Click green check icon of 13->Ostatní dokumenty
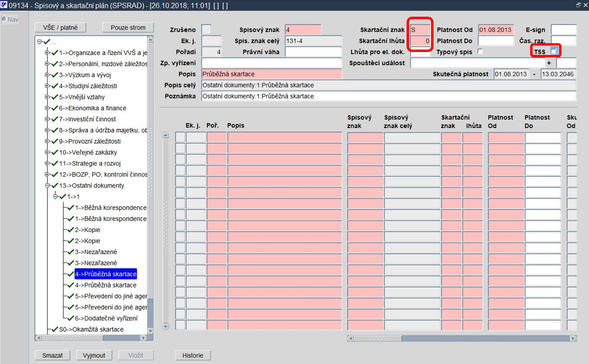 tap(55, 185)
